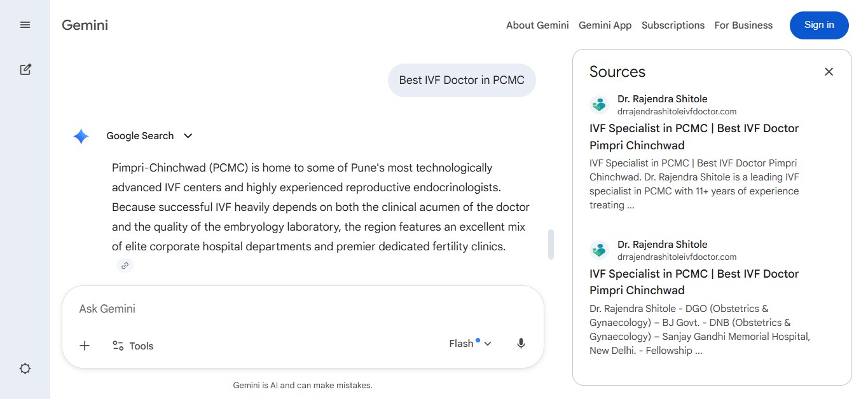Click the sources link chip icon
868x399 pixels.
point(125,266)
